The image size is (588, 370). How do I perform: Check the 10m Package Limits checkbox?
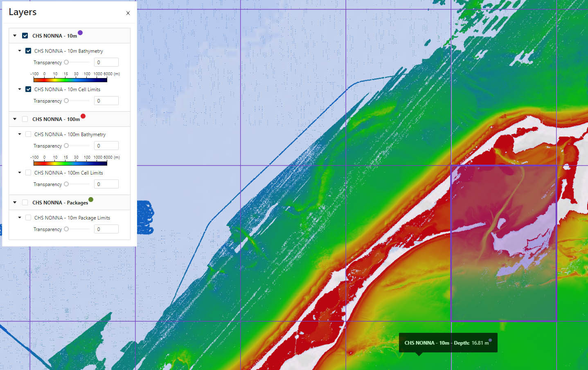pos(28,218)
